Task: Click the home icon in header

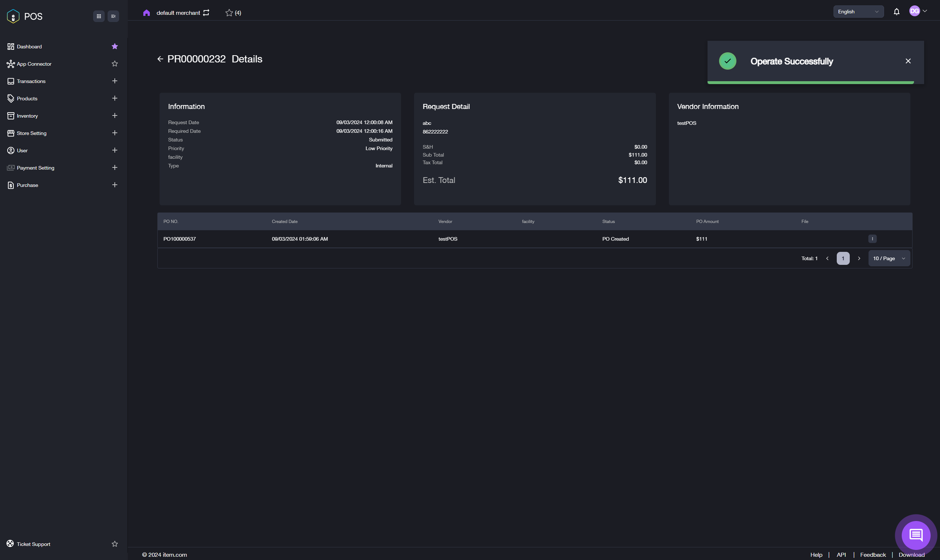Action: pyautogui.click(x=147, y=13)
